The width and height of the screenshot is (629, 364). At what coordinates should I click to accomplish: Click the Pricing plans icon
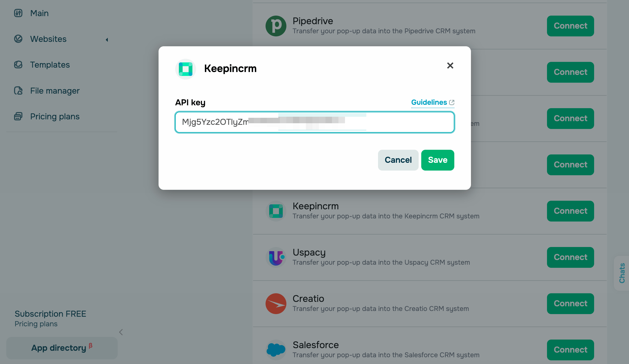18,116
